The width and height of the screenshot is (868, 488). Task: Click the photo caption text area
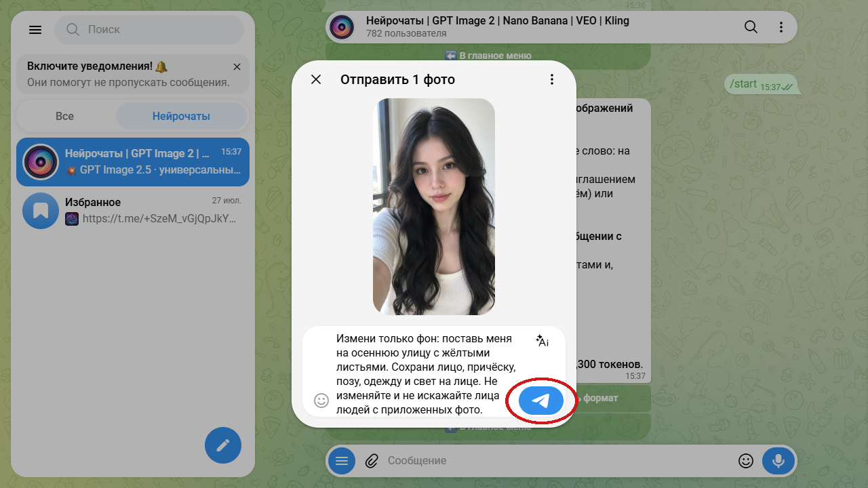pyautogui.click(x=425, y=374)
